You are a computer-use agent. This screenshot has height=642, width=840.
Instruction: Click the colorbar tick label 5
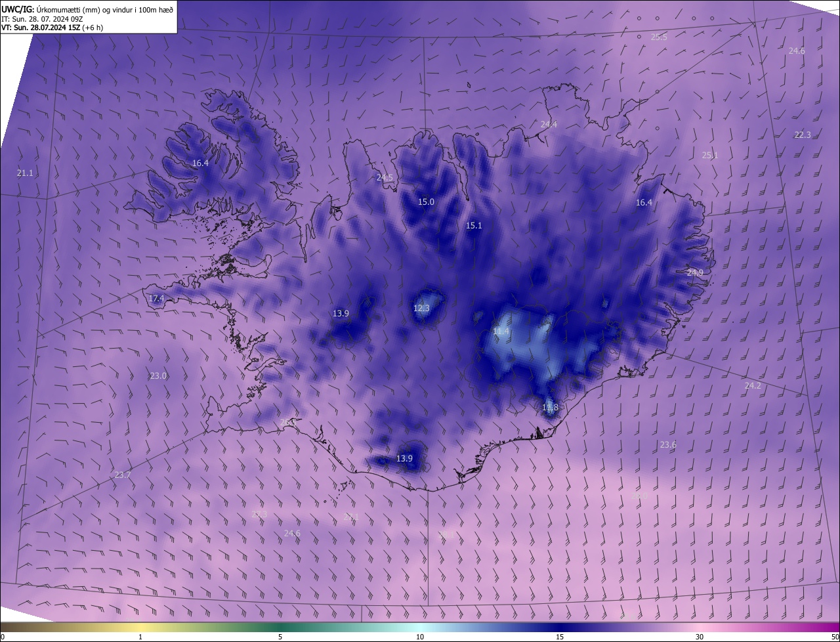[x=280, y=637]
